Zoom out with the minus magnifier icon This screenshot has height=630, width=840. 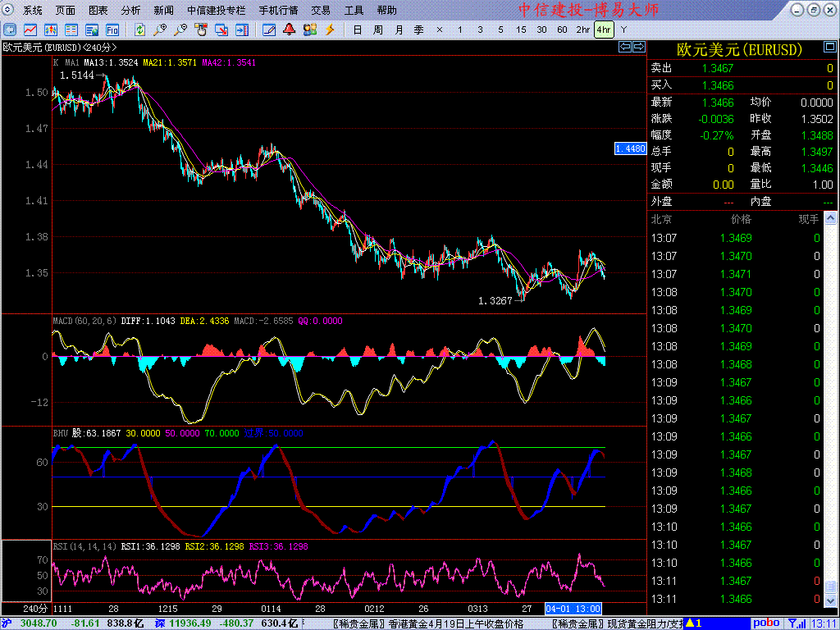180,30
